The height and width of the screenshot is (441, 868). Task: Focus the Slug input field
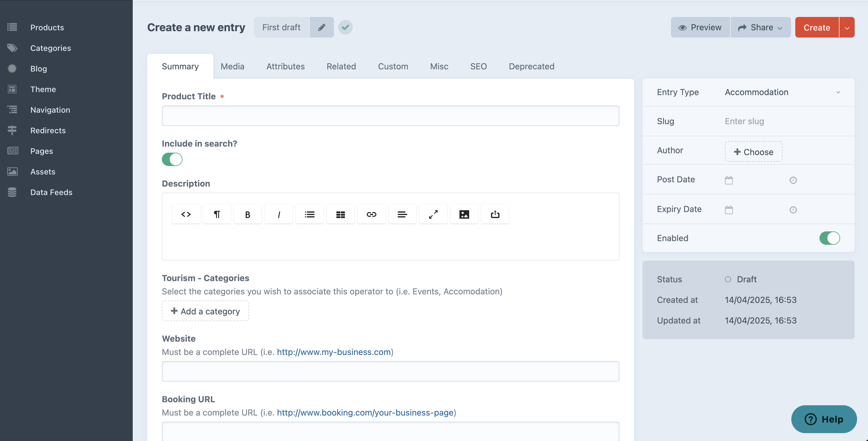[x=783, y=121]
